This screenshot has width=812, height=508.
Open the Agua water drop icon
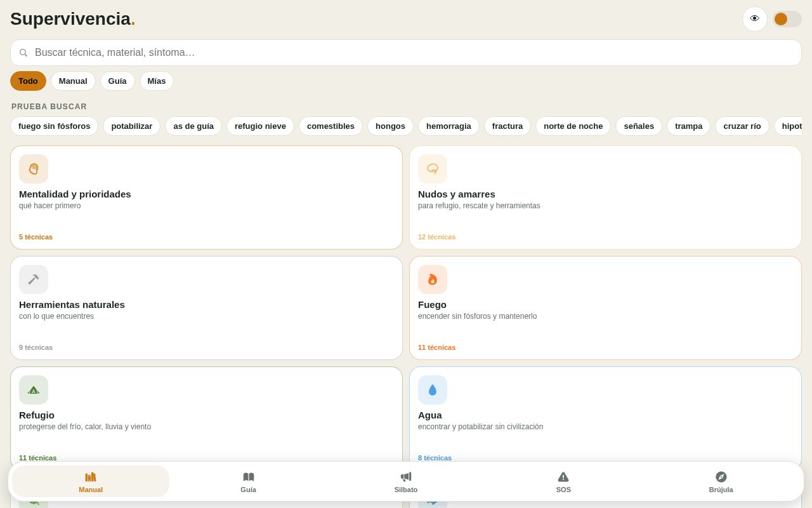[x=433, y=390]
